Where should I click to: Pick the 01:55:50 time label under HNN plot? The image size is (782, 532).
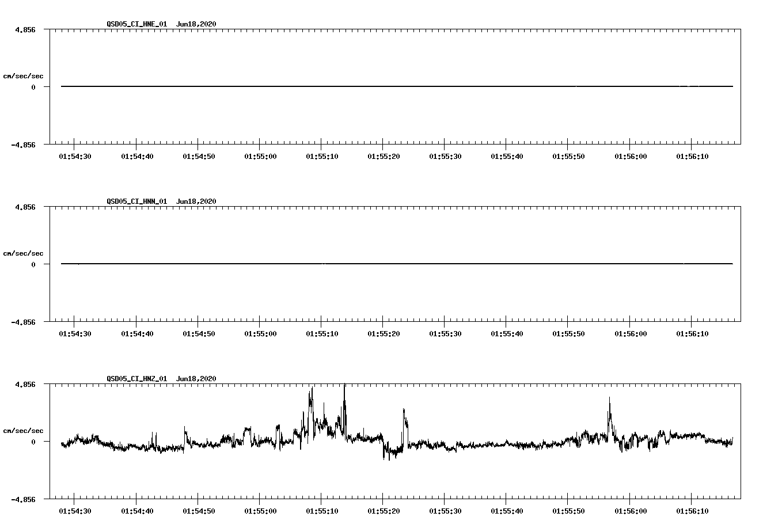568,334
